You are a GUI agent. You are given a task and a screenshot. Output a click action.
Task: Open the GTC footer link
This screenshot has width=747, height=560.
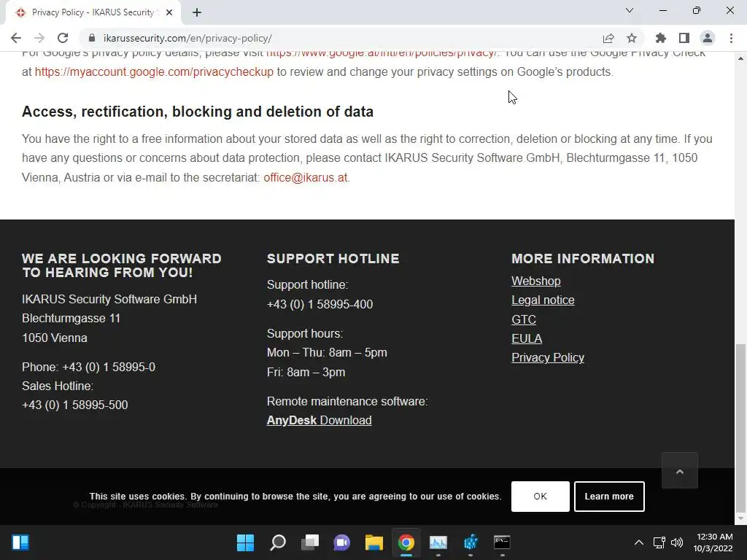point(524,319)
